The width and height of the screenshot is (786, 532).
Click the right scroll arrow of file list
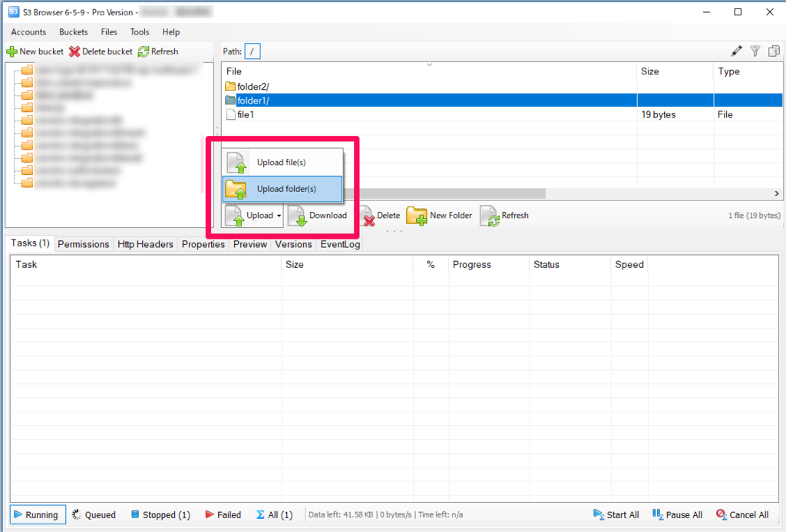(x=777, y=193)
